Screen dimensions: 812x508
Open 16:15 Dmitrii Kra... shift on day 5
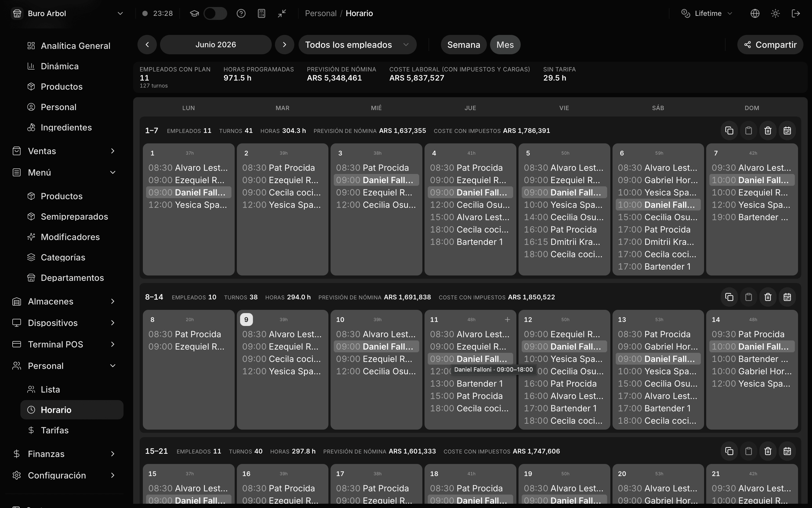click(564, 242)
